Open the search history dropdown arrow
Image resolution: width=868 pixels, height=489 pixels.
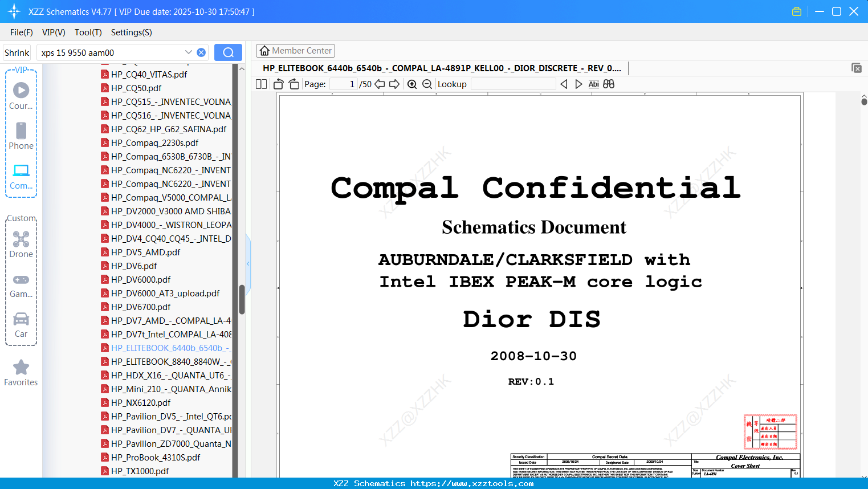[189, 52]
